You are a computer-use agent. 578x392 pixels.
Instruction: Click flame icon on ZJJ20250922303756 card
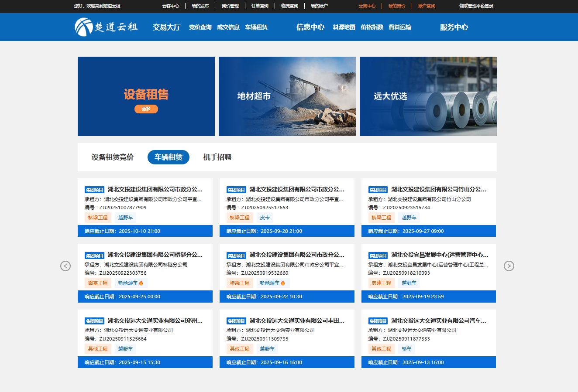(x=141, y=283)
